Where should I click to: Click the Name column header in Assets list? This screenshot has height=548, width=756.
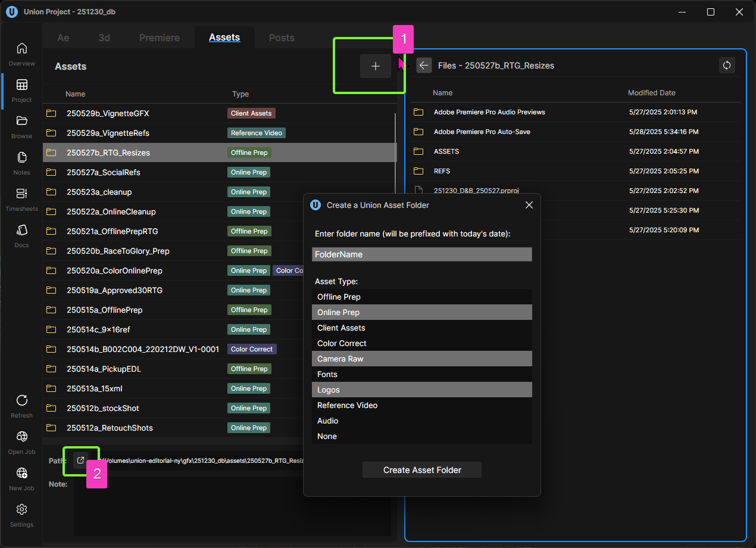tap(76, 94)
